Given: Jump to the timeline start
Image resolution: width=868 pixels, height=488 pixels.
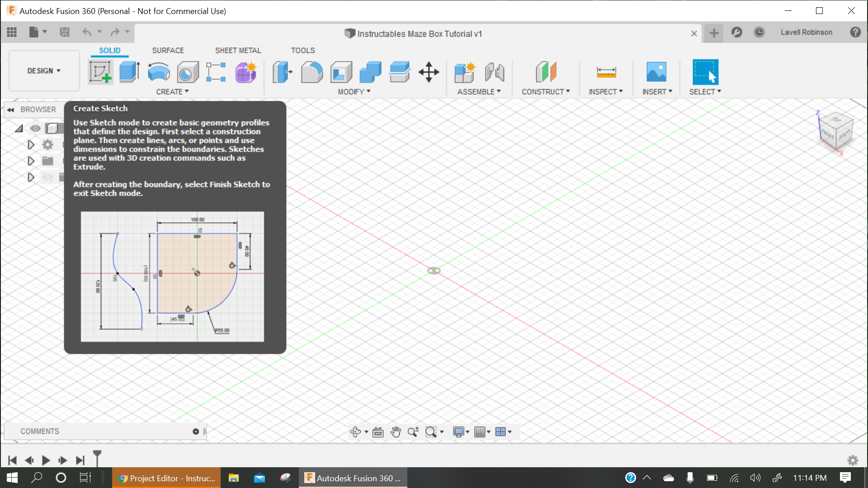Looking at the screenshot, I should click(x=12, y=460).
